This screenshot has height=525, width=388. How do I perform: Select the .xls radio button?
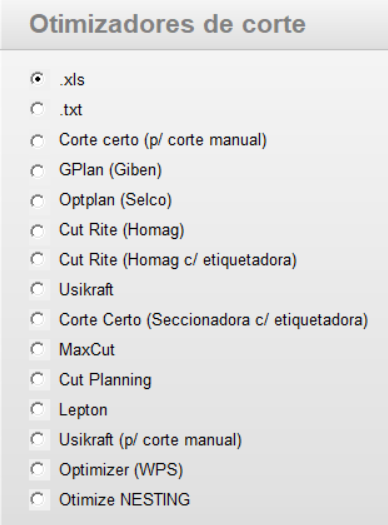tap(37, 79)
